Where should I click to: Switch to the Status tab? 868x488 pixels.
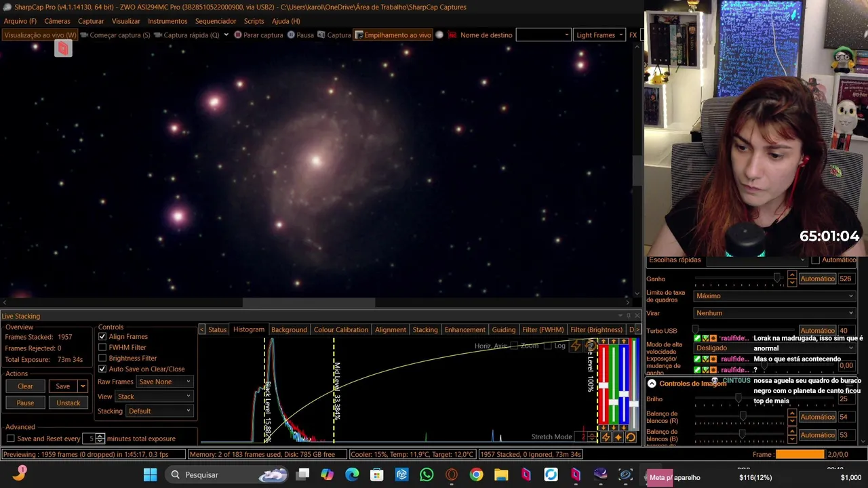(x=217, y=329)
